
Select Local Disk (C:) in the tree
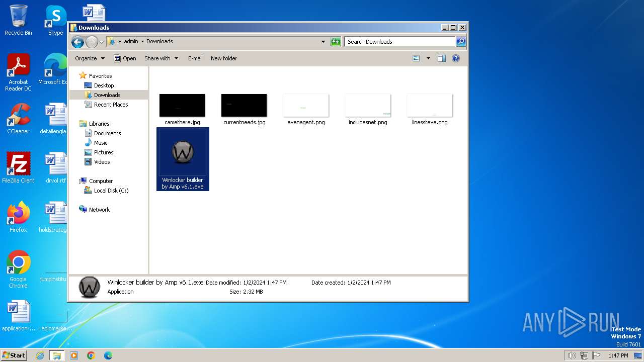point(106,191)
